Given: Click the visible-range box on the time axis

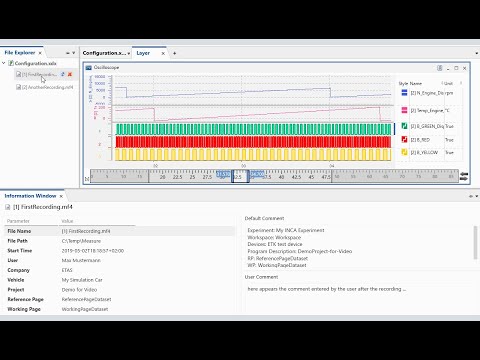Looking at the screenshot, I should point(240,176).
